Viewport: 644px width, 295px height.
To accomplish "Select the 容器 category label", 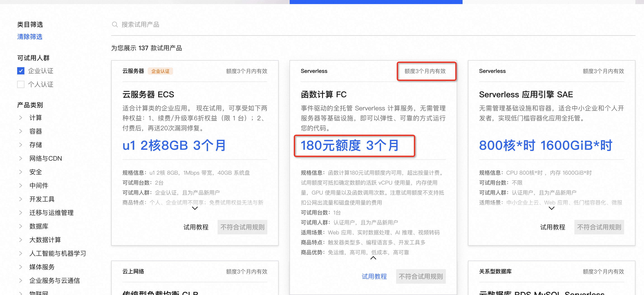I will click(35, 131).
